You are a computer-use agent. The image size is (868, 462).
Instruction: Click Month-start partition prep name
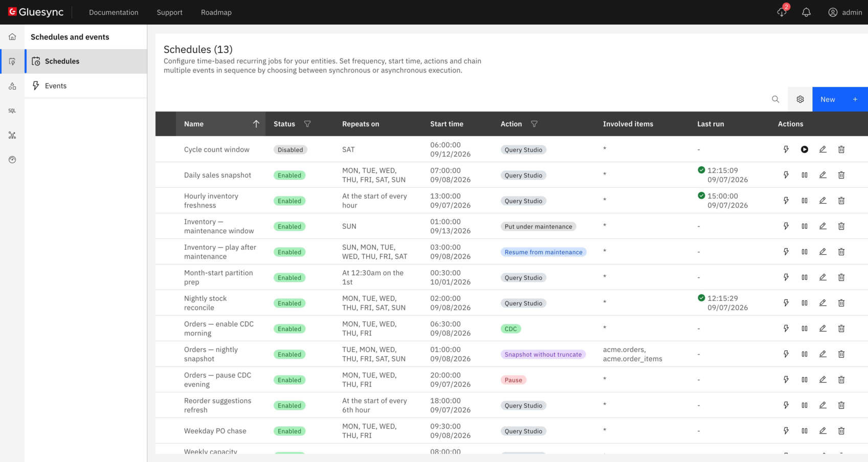coord(218,277)
